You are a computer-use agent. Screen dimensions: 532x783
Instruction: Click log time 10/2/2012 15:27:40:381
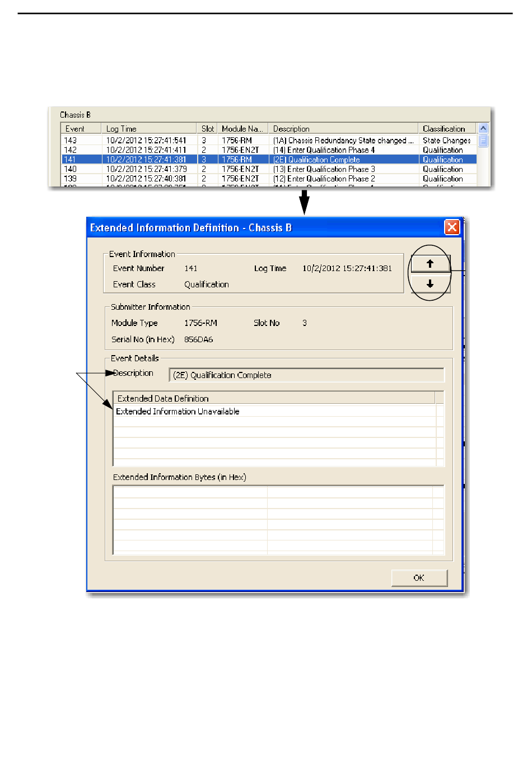click(146, 179)
